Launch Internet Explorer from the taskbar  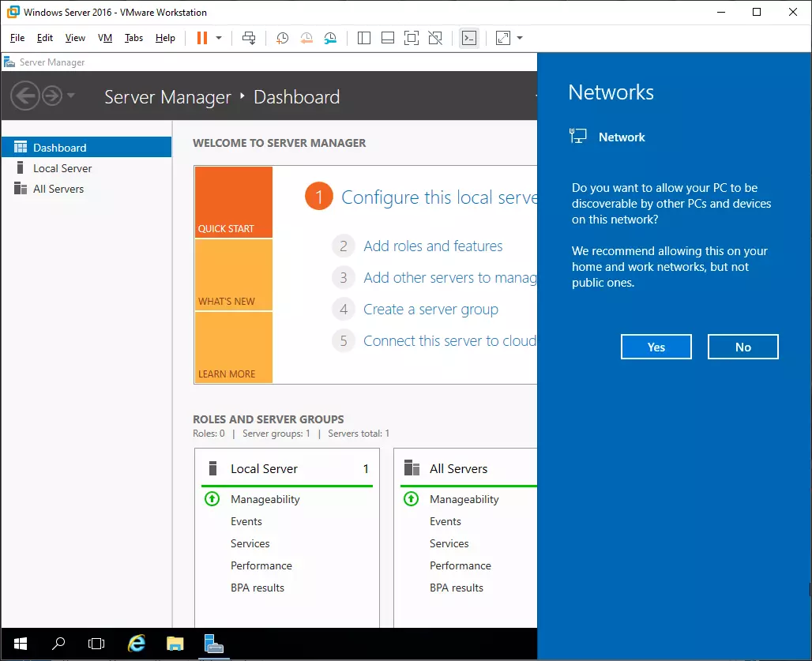(x=136, y=644)
